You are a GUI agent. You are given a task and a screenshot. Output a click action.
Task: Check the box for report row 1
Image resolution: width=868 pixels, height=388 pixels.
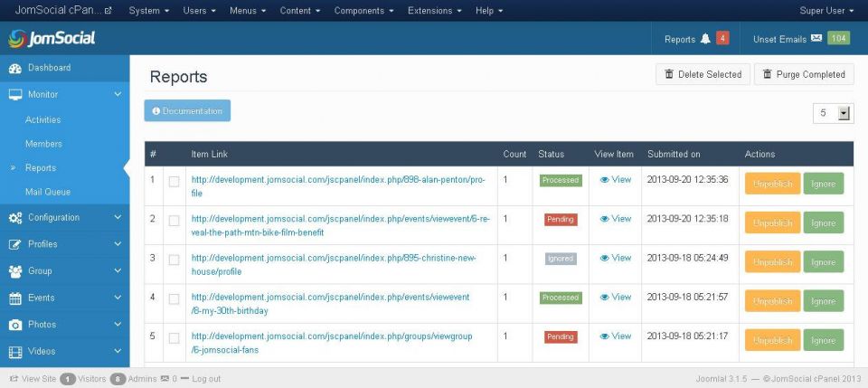174,182
